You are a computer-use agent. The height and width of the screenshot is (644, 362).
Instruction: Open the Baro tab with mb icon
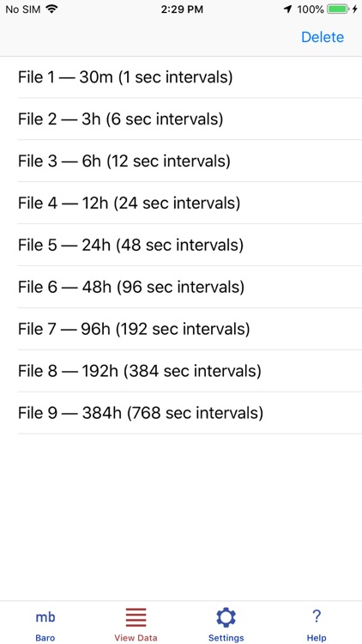45,617
